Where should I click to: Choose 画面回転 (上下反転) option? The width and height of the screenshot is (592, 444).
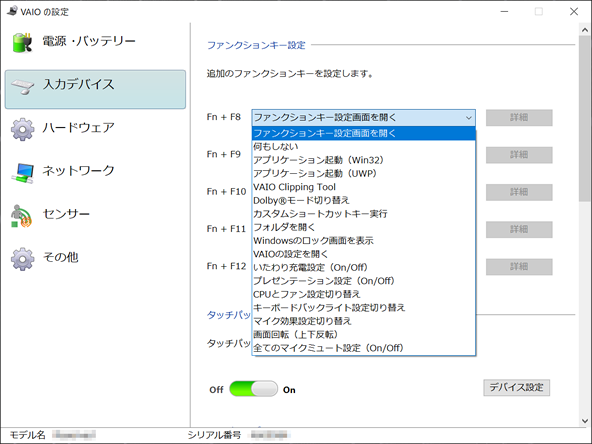pos(364,334)
